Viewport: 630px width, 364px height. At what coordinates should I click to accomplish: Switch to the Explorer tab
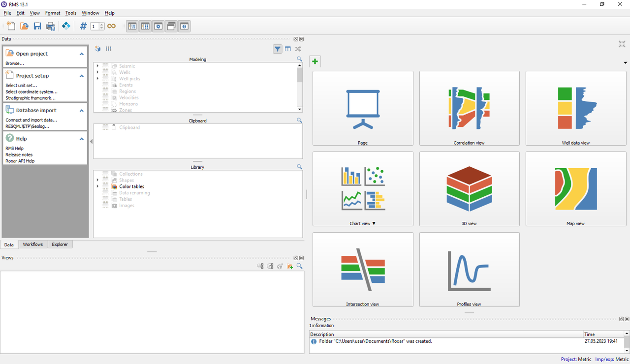(x=60, y=244)
